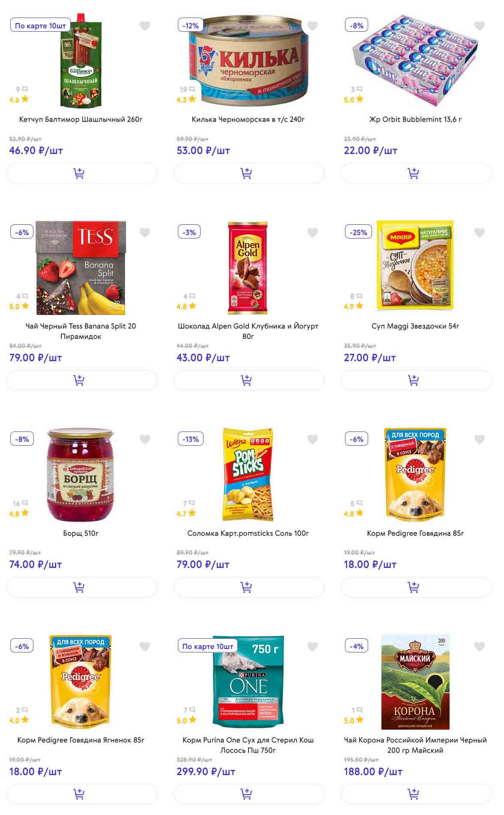This screenshot has height=815, width=504.
Task: Toggle favorite heart on Pomsticks Соломка
Action: click(312, 439)
